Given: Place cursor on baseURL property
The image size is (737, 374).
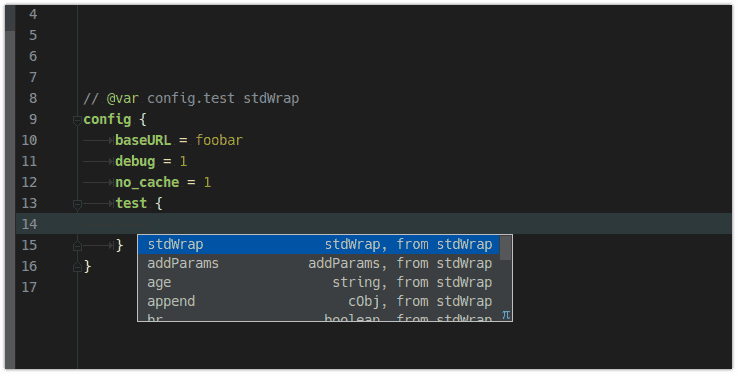Looking at the screenshot, I should point(143,140).
